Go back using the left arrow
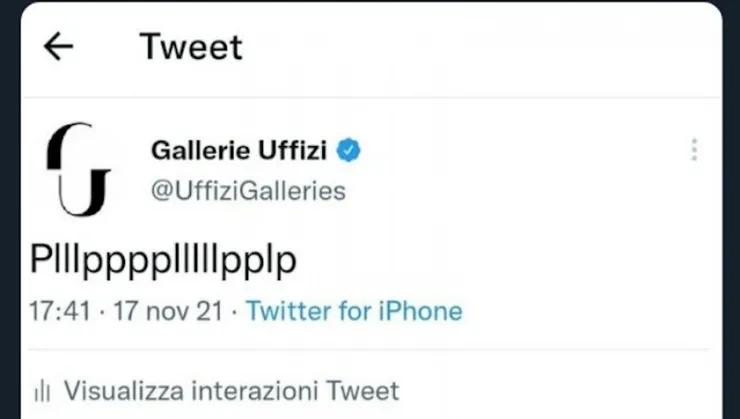 (60, 47)
